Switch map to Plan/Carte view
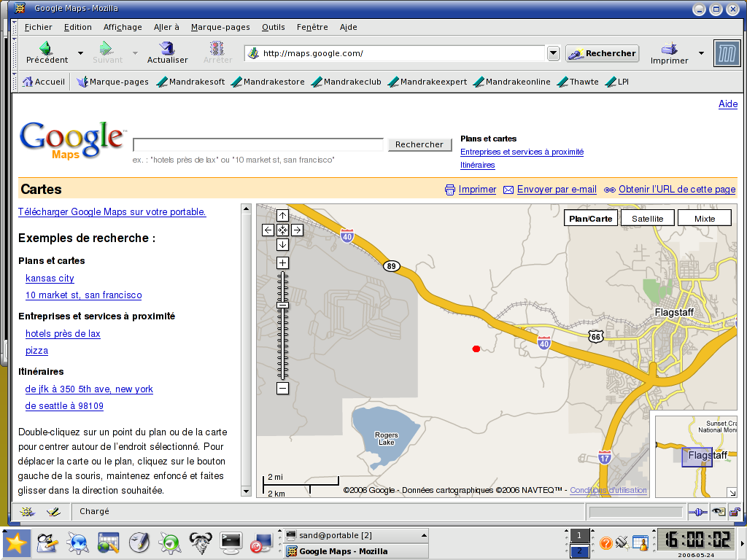This screenshot has width=747, height=560. click(591, 219)
